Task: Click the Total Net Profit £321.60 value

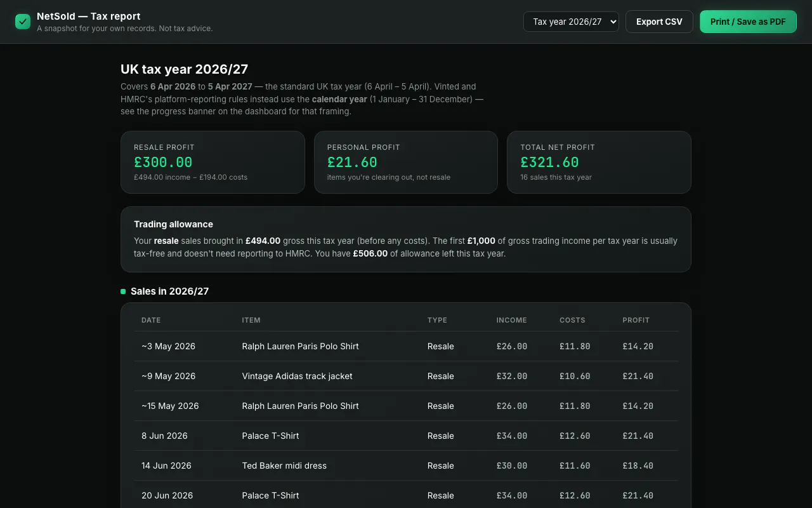Action: 549,163
